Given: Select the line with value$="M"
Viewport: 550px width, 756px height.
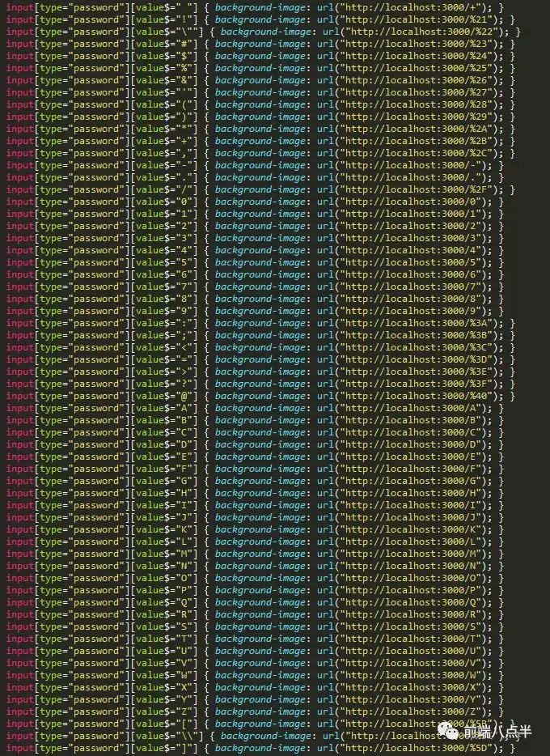Looking at the screenshot, I should (254, 554).
